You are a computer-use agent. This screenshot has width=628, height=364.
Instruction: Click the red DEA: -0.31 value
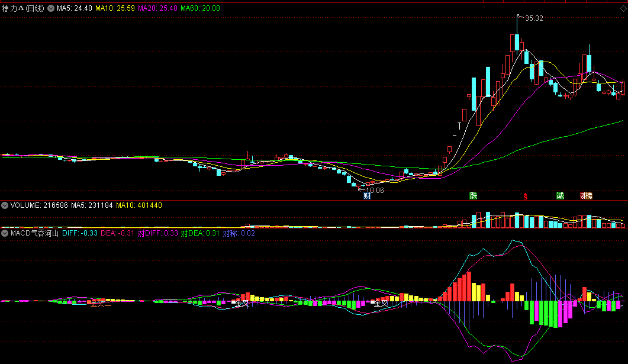tap(117, 233)
